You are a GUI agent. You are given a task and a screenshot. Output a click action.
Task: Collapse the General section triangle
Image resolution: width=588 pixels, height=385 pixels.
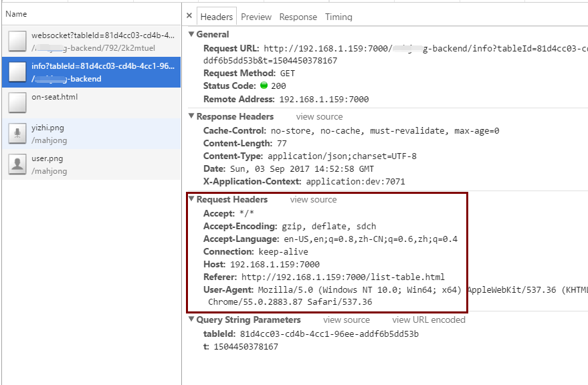pos(191,34)
